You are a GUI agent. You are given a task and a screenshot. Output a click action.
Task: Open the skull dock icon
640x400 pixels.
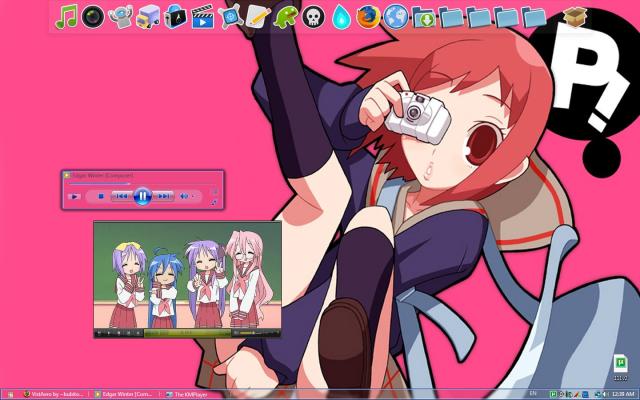click(313, 17)
